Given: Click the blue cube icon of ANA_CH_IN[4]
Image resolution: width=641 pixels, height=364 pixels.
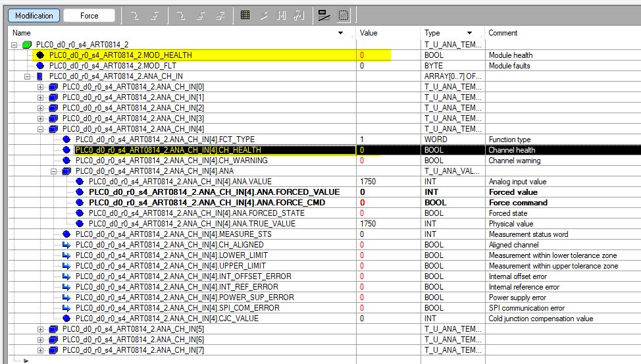Looking at the screenshot, I should coord(53,129).
